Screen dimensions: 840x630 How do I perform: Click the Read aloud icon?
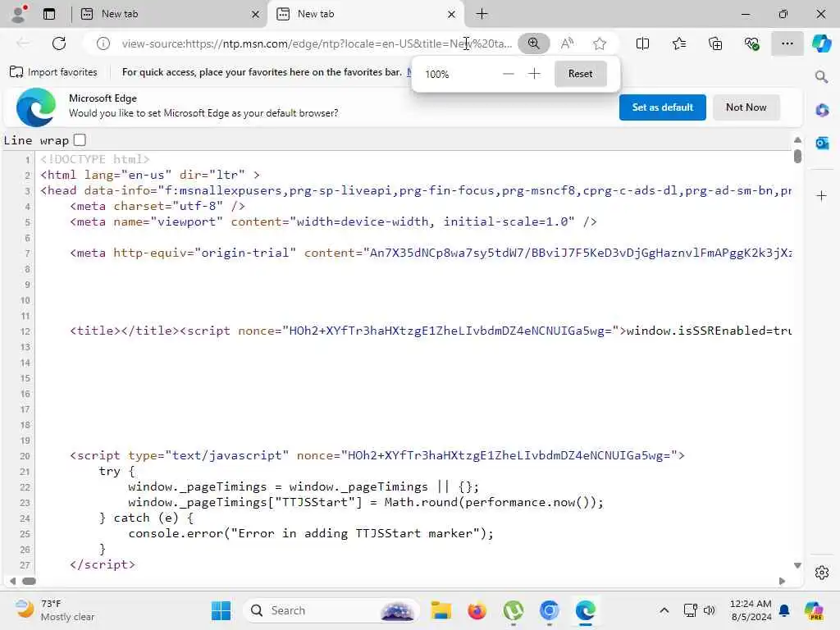567,43
